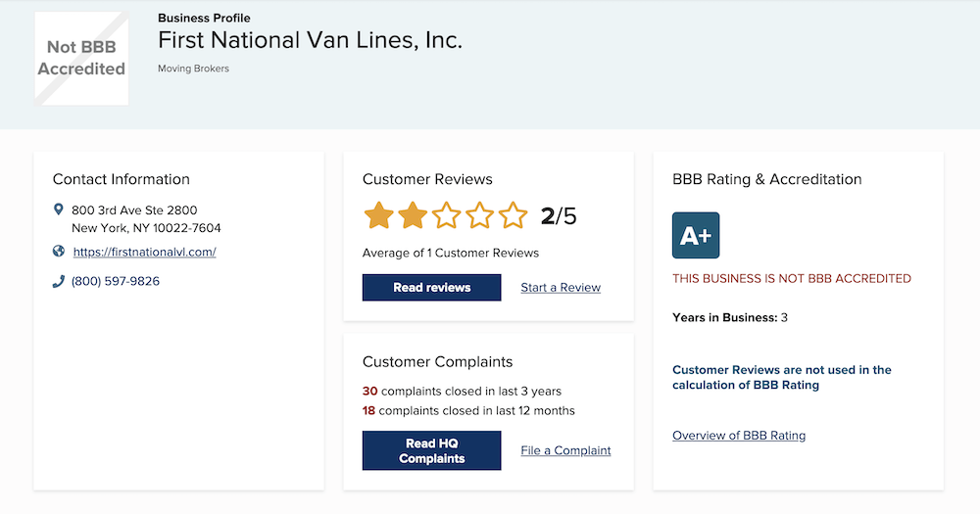
Task: Click the A+ rating badge
Action: 696,235
